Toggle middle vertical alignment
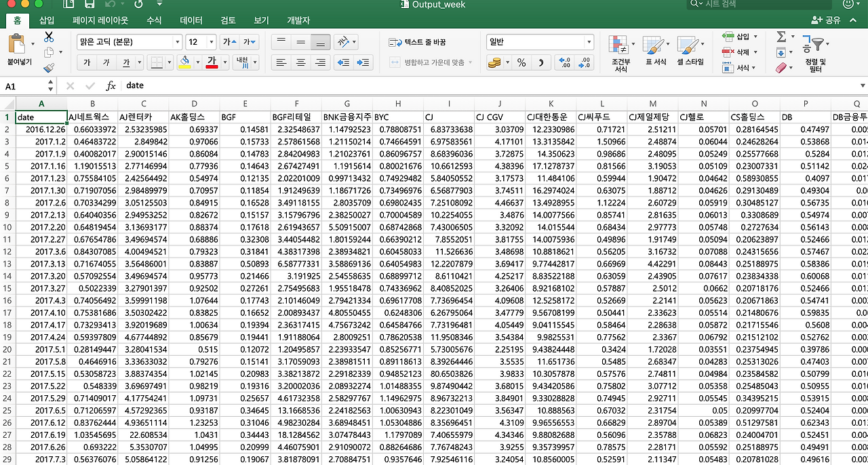Image resolution: width=868 pixels, height=465 pixels. (300, 42)
